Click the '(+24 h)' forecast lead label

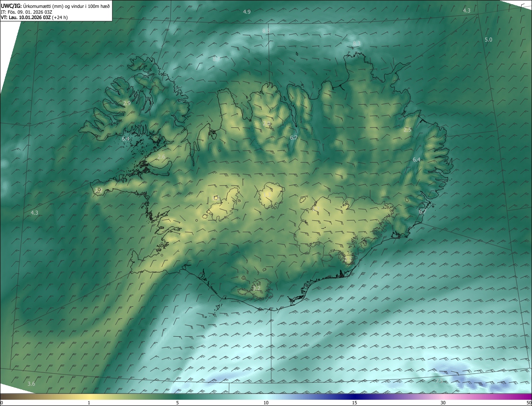pos(60,17)
